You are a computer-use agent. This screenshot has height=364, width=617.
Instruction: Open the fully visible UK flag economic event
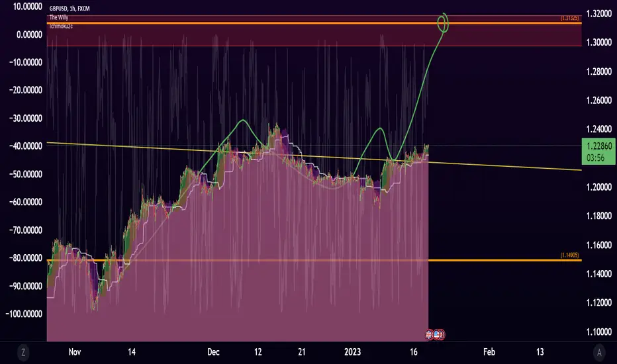429,334
